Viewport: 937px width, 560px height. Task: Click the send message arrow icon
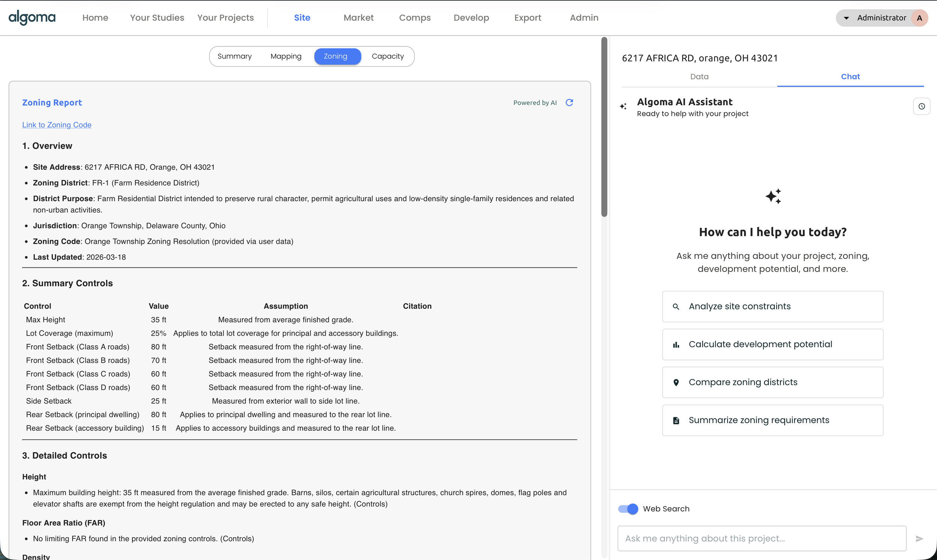919,539
